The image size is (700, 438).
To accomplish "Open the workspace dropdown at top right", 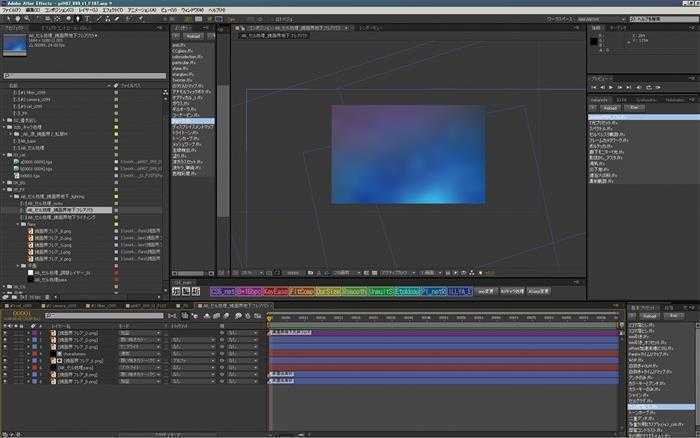I will [x=601, y=19].
